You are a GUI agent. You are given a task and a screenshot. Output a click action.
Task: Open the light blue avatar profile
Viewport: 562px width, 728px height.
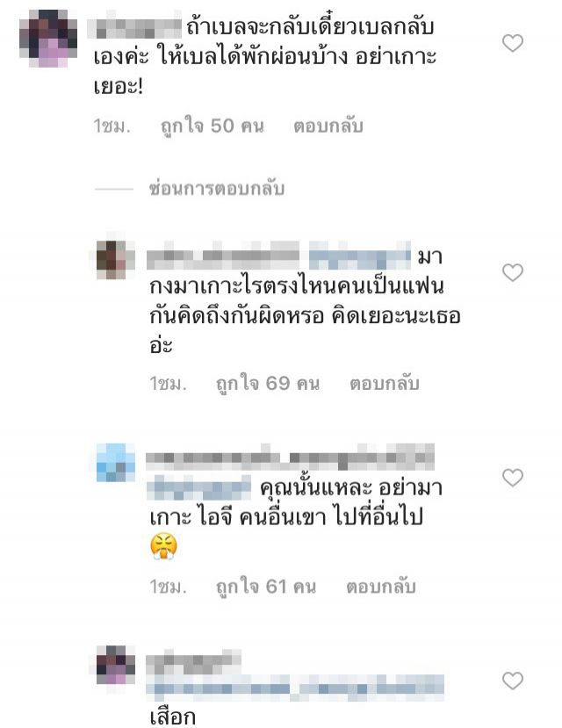[x=116, y=463]
